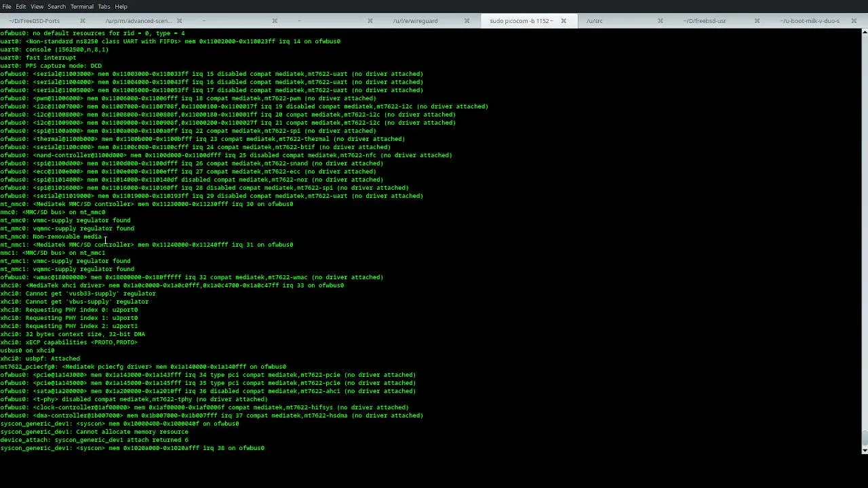The image size is (868, 488).
Task: Open the View menu
Action: point(37,7)
